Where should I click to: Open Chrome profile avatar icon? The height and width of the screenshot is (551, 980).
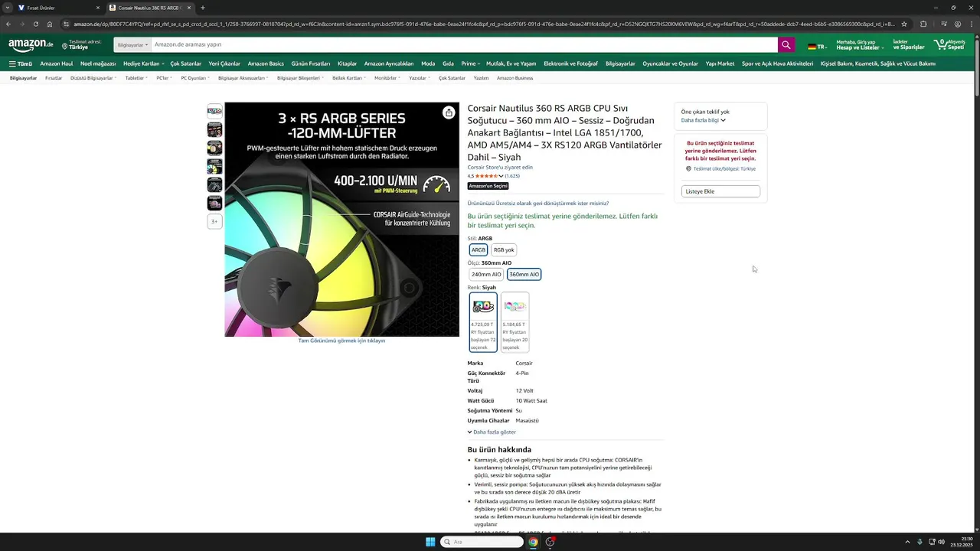point(958,24)
